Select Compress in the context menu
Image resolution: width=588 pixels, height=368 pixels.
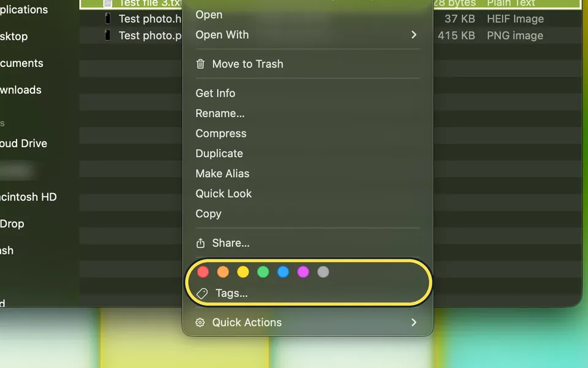coord(307,133)
